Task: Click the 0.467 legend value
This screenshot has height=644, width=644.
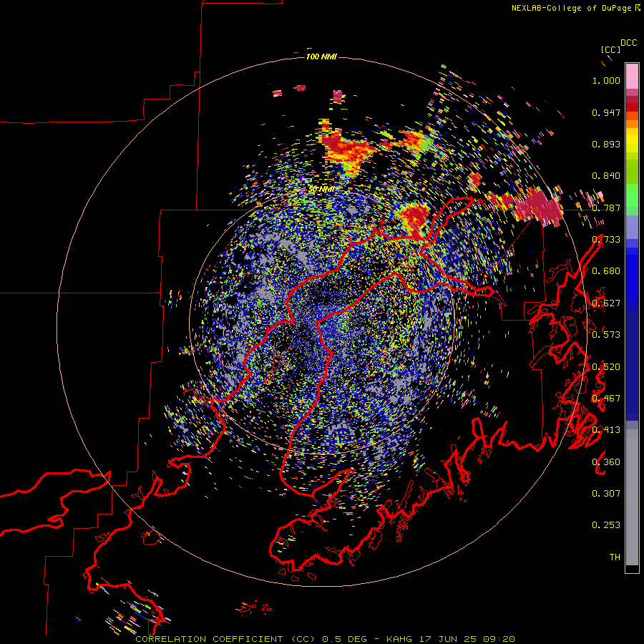Action: click(606, 398)
